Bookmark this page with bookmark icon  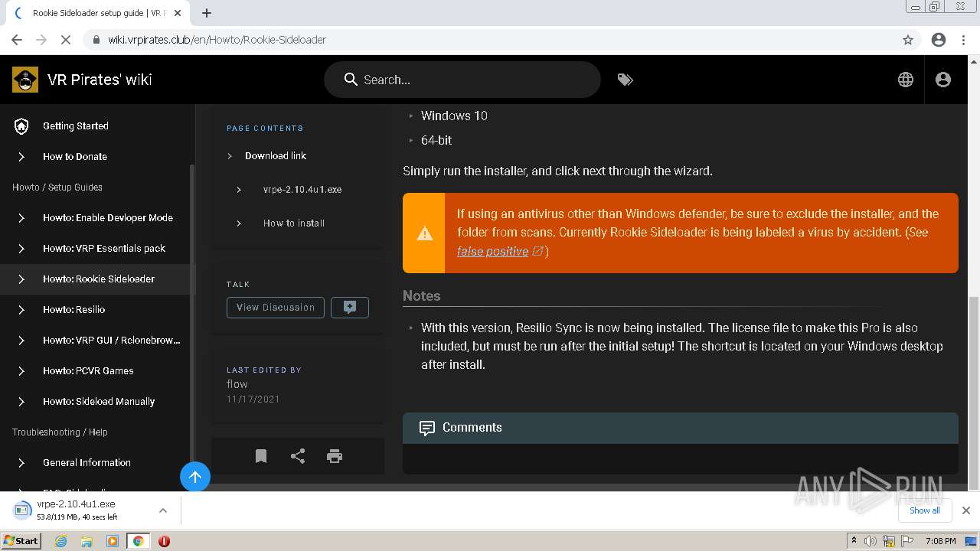(x=261, y=456)
